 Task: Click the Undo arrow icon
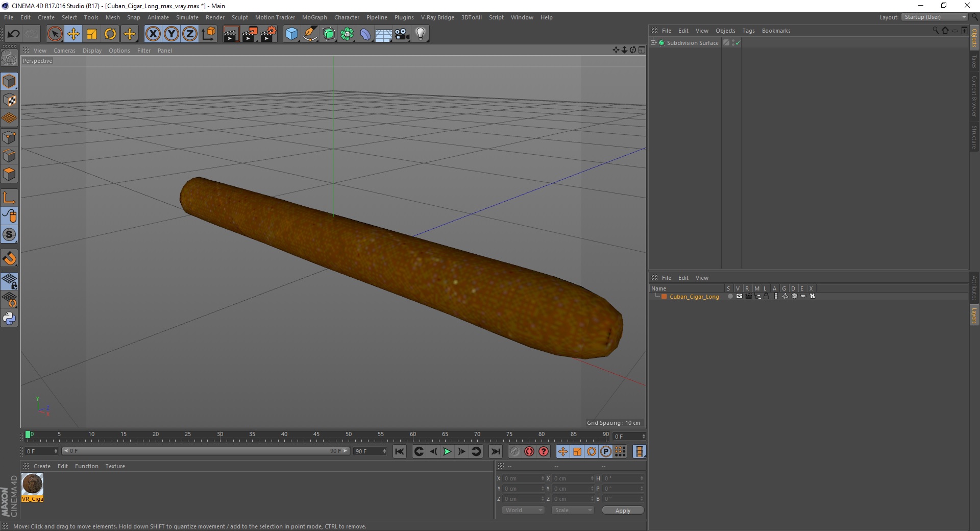point(13,34)
